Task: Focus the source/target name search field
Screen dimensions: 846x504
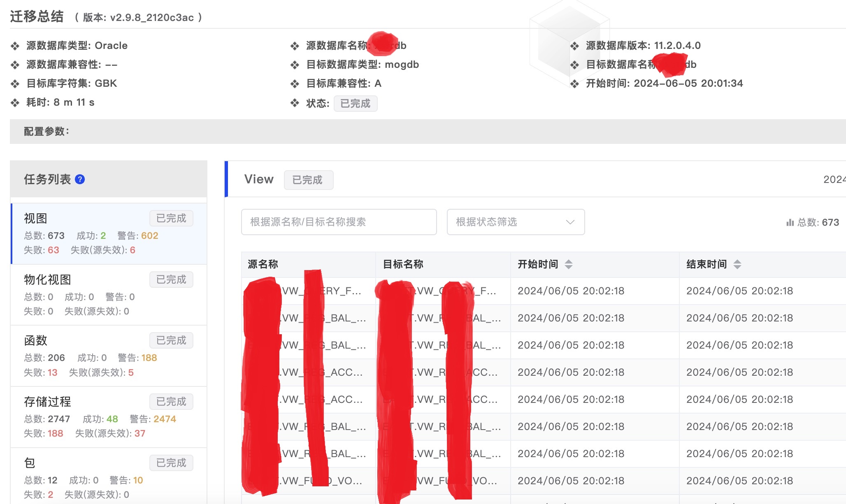Action: pos(339,222)
